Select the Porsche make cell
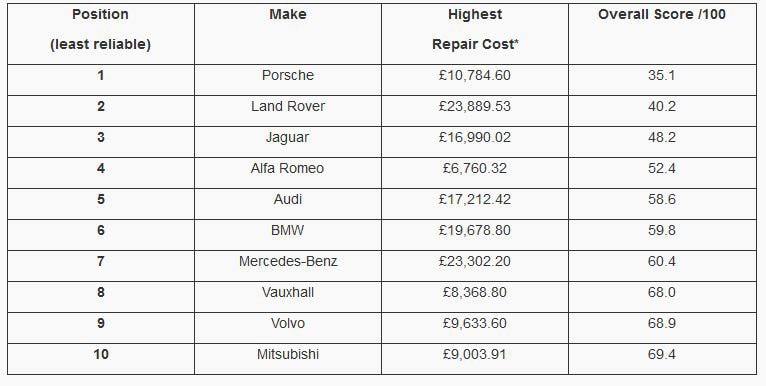The width and height of the screenshot is (766, 386). (x=288, y=80)
